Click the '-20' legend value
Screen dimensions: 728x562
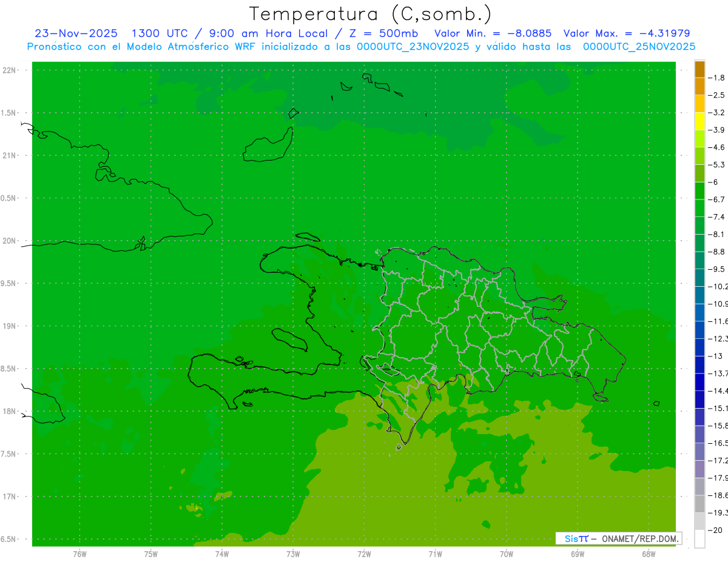tap(716, 530)
